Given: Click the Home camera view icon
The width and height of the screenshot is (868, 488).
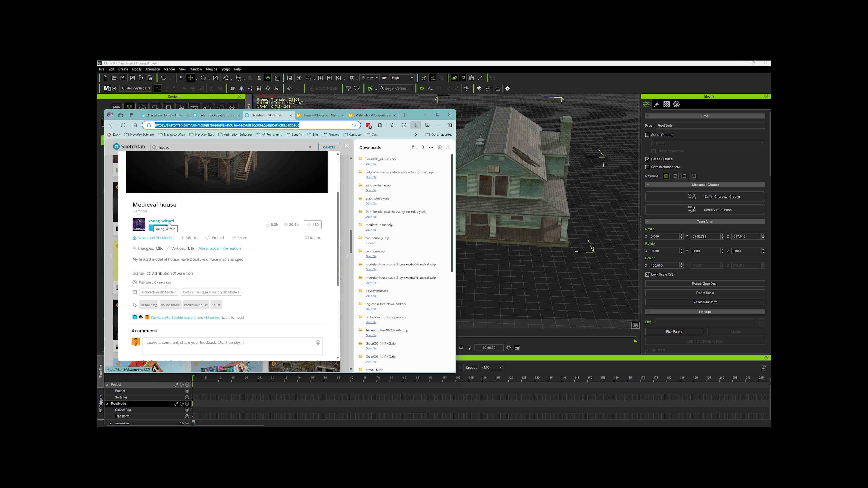Looking at the screenshot, I should pyautogui.click(x=308, y=78).
